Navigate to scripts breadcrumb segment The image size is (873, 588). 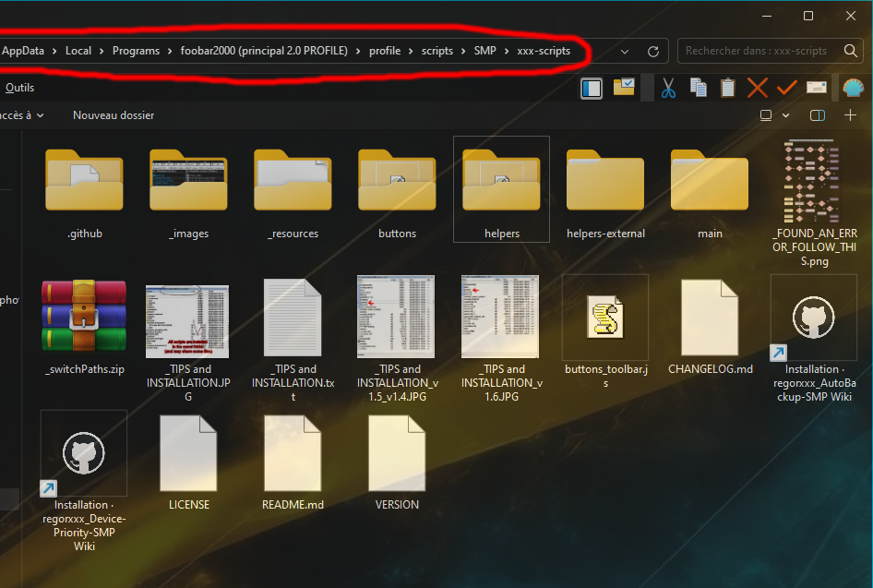click(x=437, y=51)
